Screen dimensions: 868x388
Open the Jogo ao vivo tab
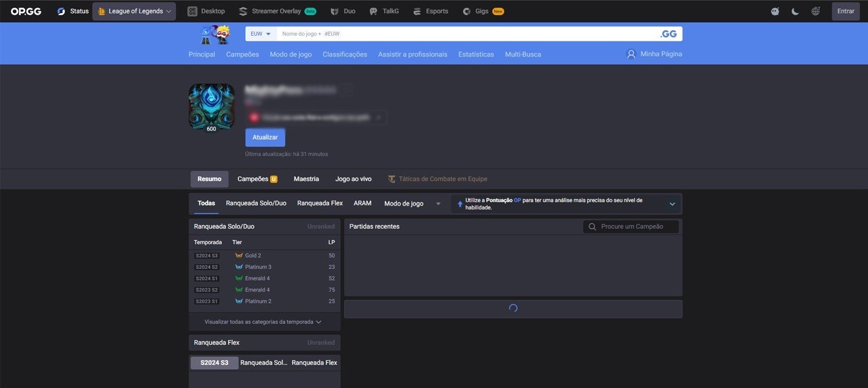353,179
